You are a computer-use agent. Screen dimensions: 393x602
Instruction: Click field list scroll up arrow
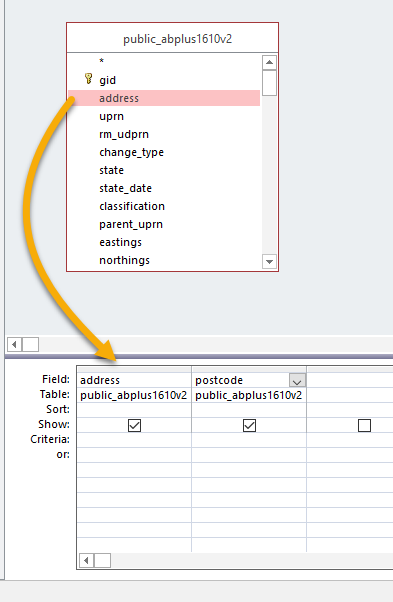pyautogui.click(x=269, y=63)
